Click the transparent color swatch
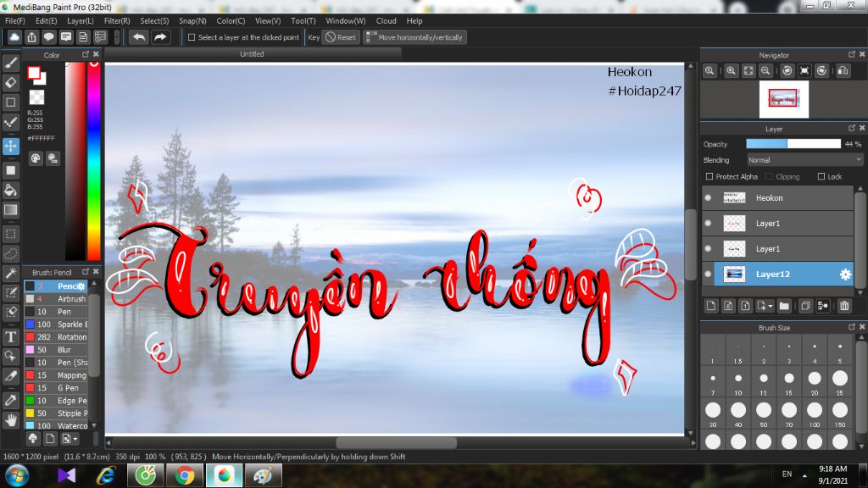Image resolution: width=868 pixels, height=488 pixels. click(36, 97)
